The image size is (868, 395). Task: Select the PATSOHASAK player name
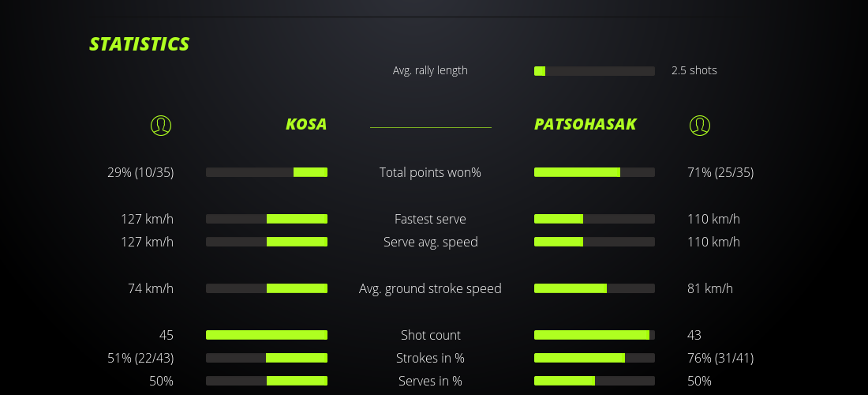tap(585, 125)
